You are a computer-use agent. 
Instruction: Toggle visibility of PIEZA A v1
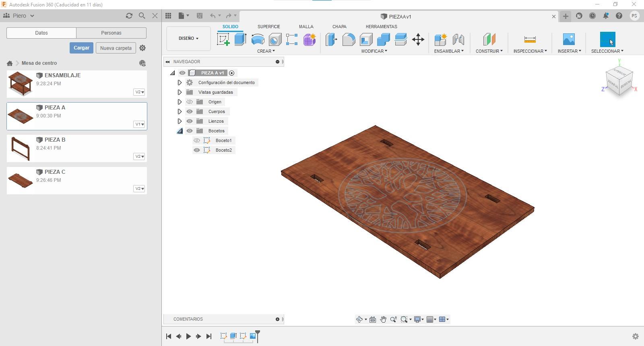[182, 73]
